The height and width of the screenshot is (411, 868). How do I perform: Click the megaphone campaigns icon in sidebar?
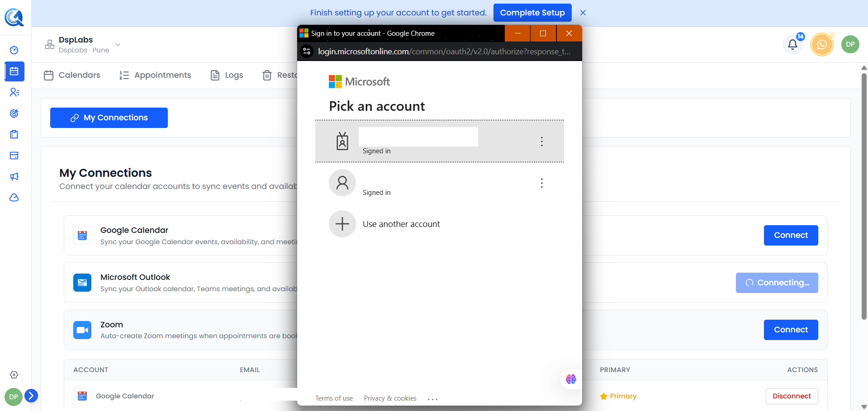click(14, 176)
